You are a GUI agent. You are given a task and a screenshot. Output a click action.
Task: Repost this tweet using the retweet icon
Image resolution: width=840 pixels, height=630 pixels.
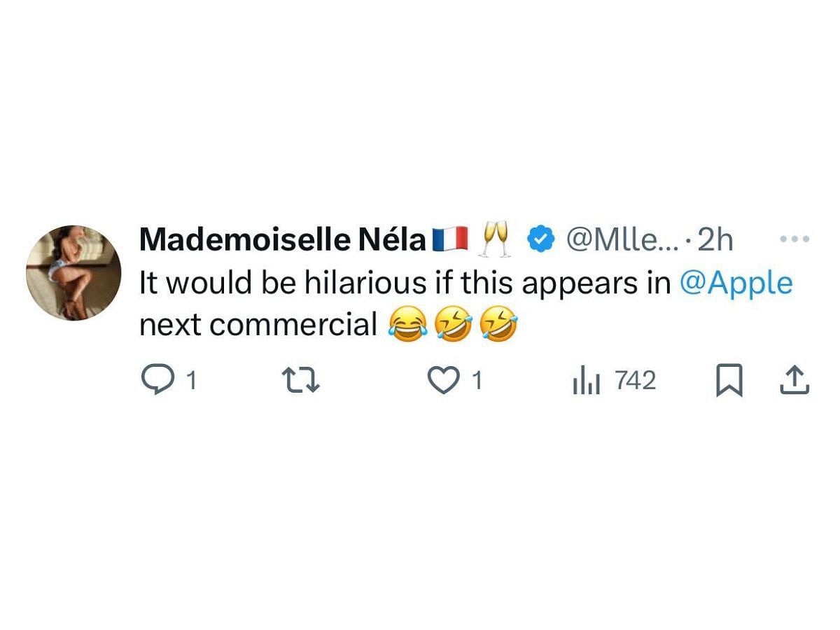coord(300,381)
